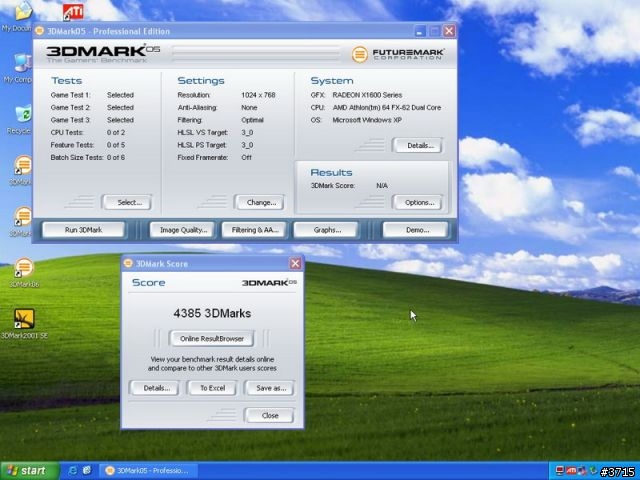Click the "Tests" heading
640x480 pixels.
point(67,80)
